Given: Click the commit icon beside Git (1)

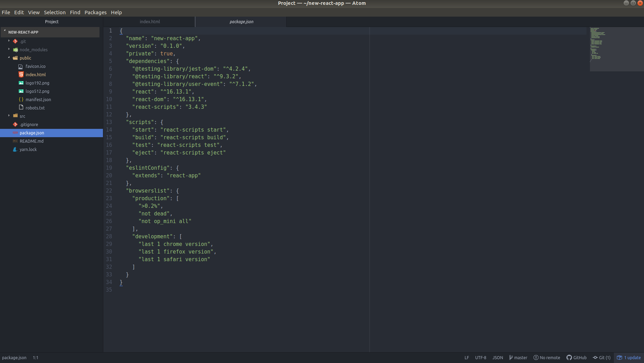Looking at the screenshot, I should (595, 357).
